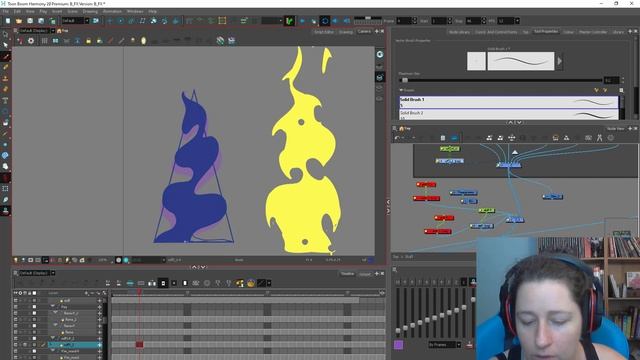Viewport: 640px width, 360px height.
Task: Click the scissors icon in Node view toolbar
Action: 599,138
